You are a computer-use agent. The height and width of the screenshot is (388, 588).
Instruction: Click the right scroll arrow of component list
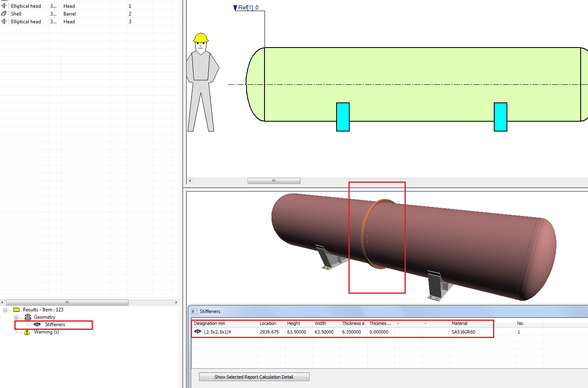[x=176, y=302]
